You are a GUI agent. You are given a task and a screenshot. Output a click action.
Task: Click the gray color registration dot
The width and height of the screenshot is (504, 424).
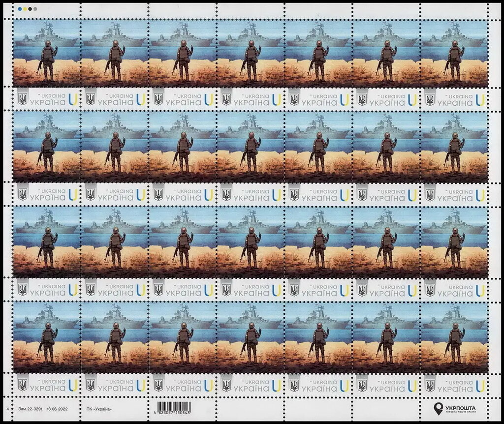(x=35, y=9)
